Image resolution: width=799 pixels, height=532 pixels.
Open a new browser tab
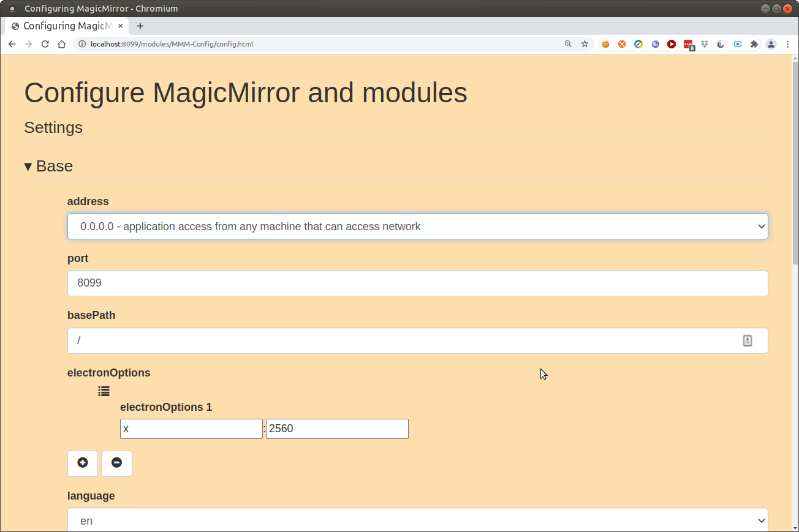[x=140, y=26]
